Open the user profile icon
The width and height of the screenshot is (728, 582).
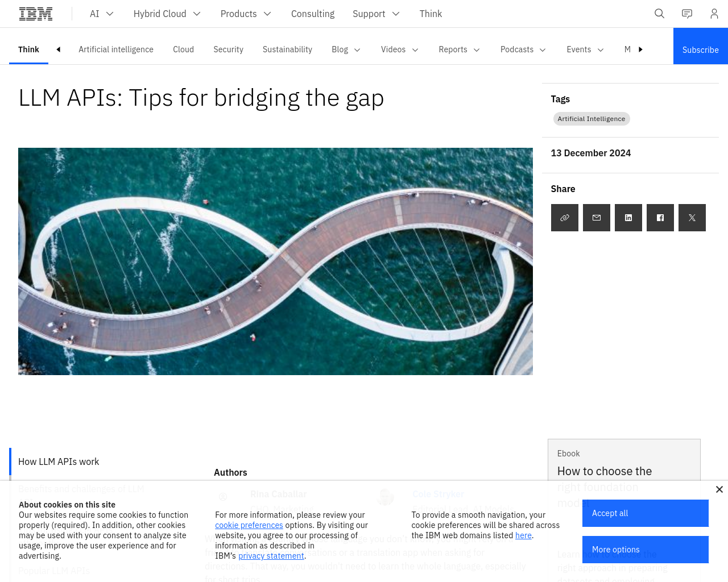714,14
